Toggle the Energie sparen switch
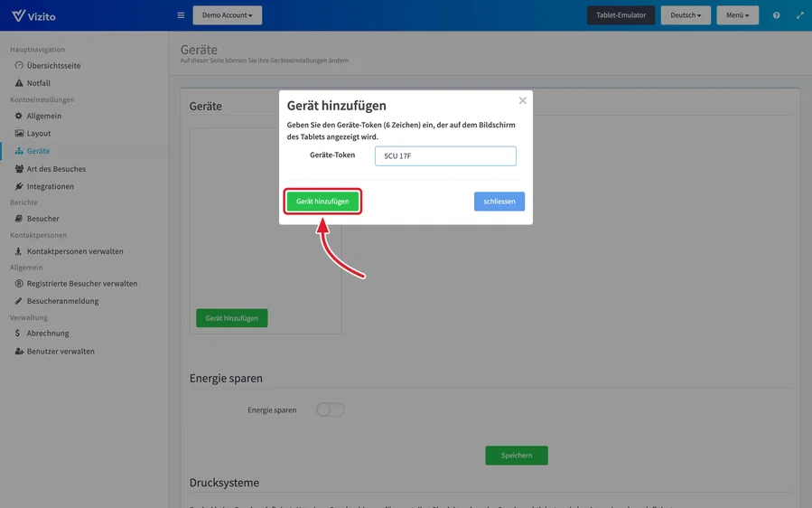 click(330, 409)
